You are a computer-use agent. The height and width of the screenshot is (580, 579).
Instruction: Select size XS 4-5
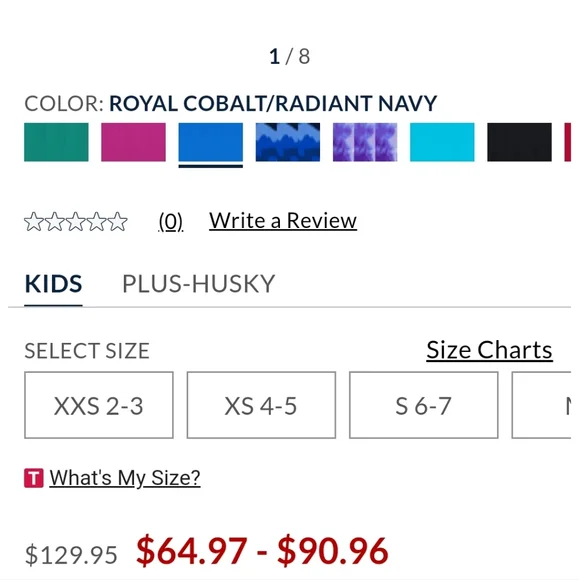click(261, 405)
